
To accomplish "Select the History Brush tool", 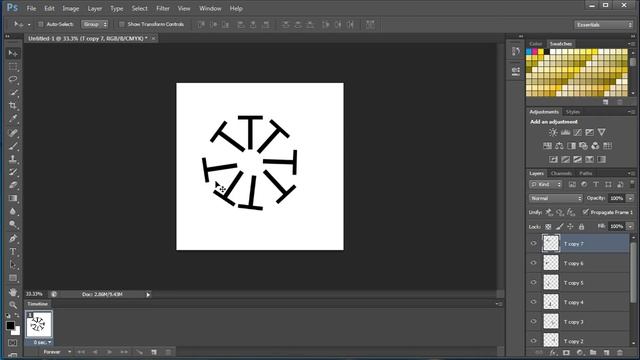I will point(13,172).
